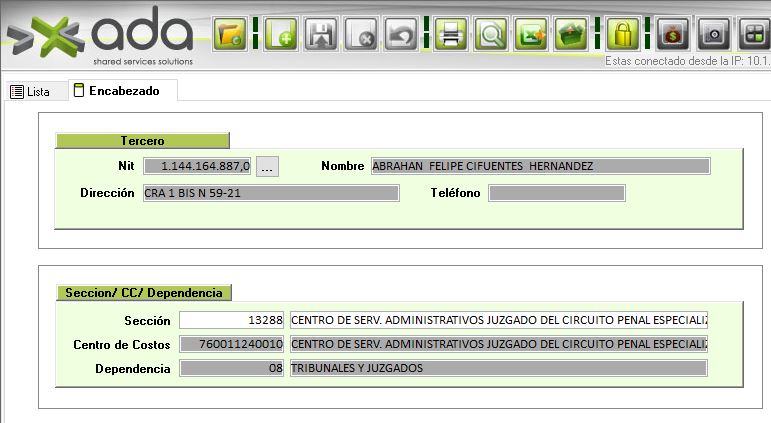
Task: Click the Tercero section header
Action: click(142, 141)
